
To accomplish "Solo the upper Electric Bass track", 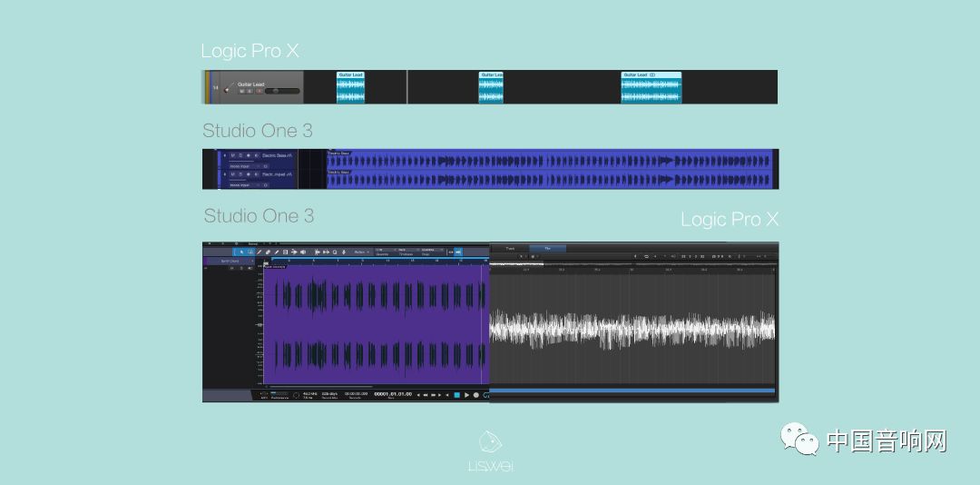I will click(x=240, y=155).
